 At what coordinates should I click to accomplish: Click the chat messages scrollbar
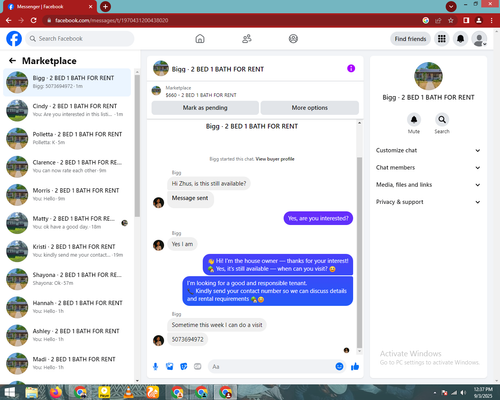(x=359, y=252)
